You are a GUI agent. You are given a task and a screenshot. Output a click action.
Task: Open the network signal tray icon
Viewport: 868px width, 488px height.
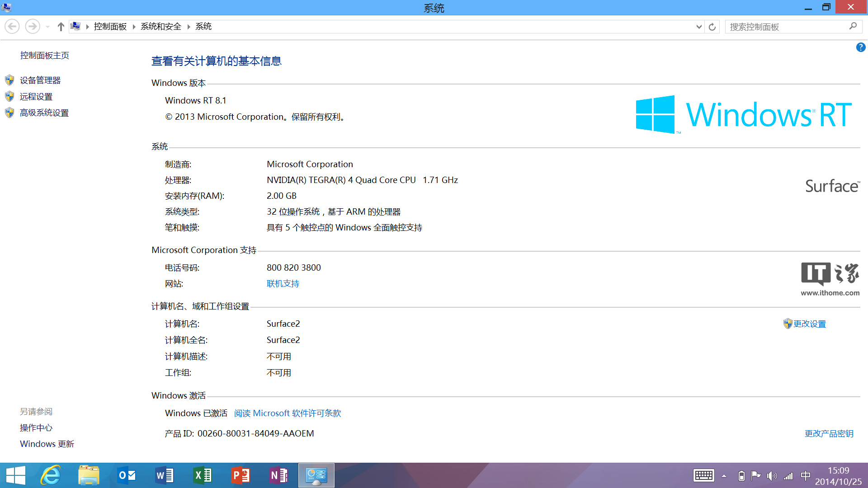tap(788, 476)
